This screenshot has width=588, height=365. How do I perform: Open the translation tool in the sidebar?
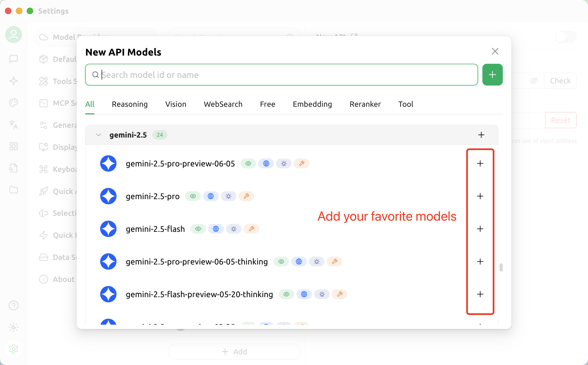[x=14, y=125]
